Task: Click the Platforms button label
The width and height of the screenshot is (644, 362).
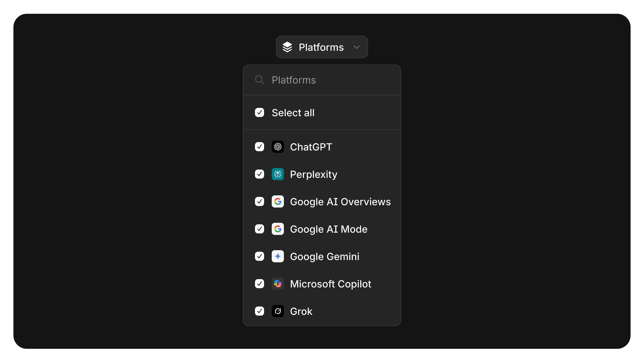Action: point(321,47)
